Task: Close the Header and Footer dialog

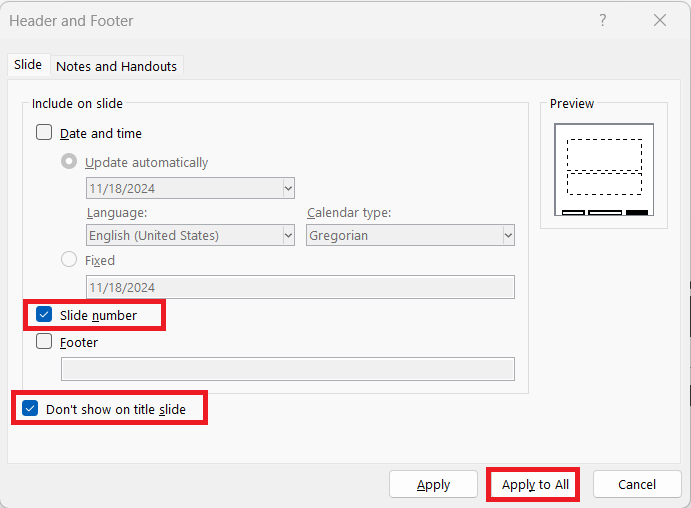Action: 660,20
